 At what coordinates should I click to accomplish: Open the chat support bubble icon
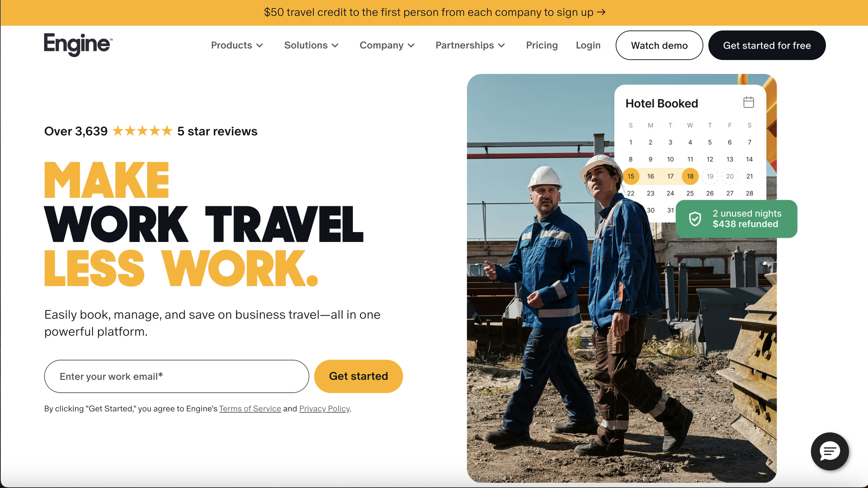829,451
